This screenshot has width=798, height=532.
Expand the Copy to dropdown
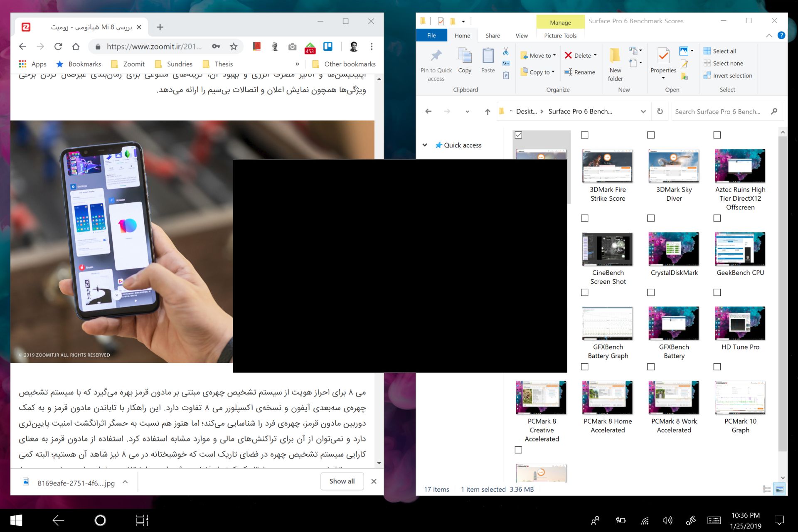point(553,72)
